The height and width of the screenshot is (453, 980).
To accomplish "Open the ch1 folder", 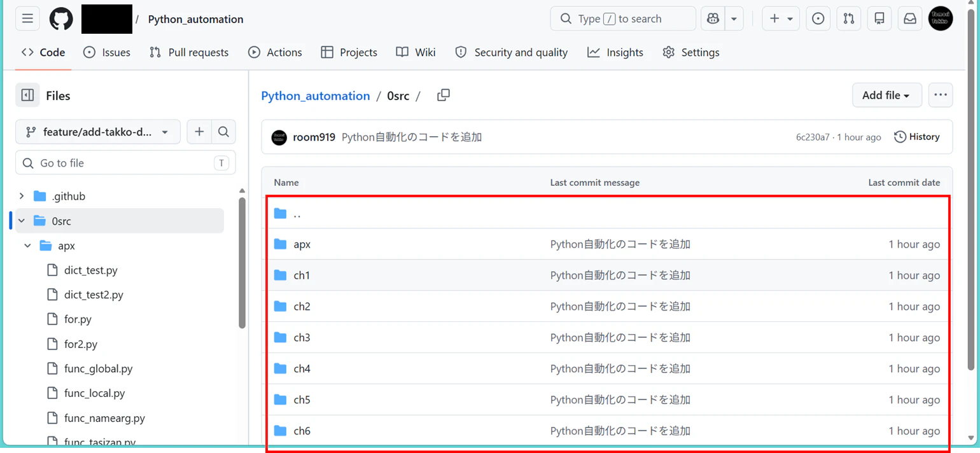I will (x=302, y=275).
